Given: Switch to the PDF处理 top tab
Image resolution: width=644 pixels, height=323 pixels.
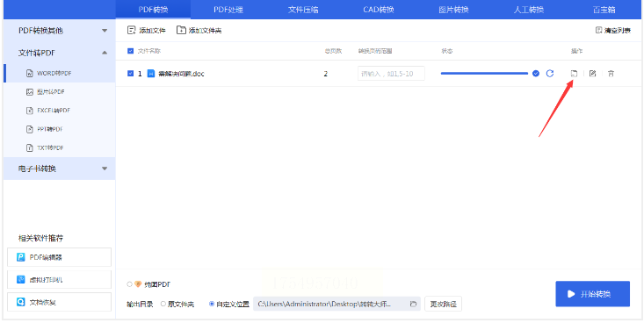Looking at the screenshot, I should tap(228, 10).
